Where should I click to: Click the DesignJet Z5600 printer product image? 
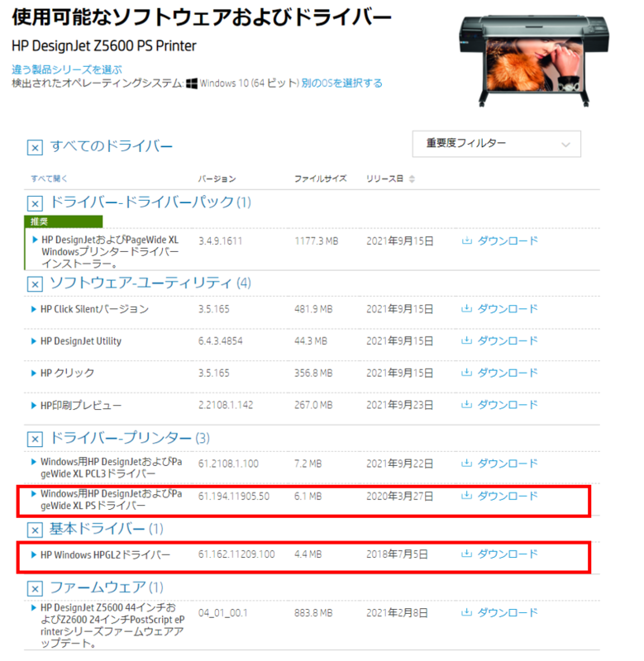point(534,60)
